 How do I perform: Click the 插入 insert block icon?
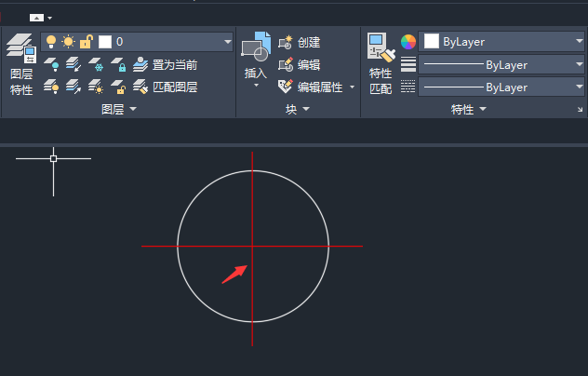256,47
